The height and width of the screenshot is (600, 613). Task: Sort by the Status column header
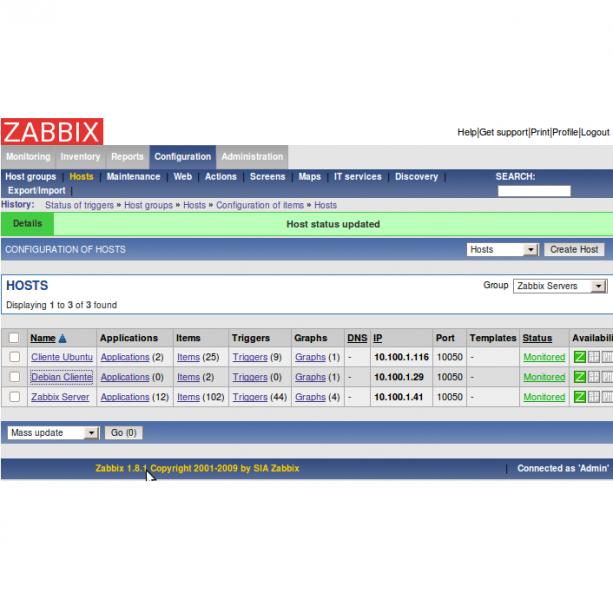pyautogui.click(x=537, y=338)
